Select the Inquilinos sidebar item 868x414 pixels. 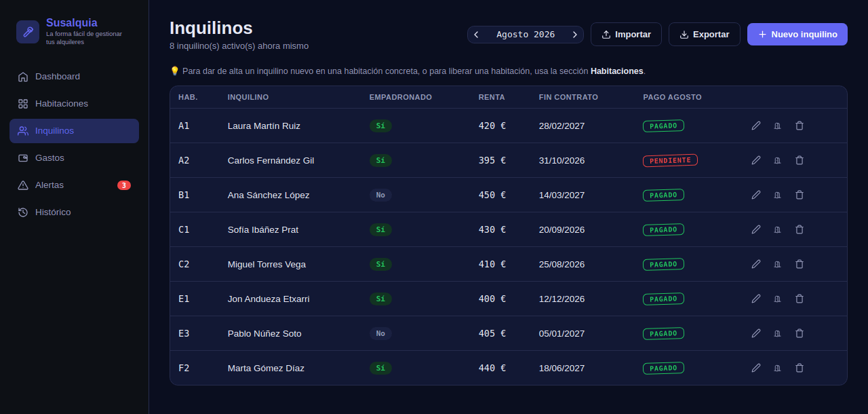pos(74,131)
